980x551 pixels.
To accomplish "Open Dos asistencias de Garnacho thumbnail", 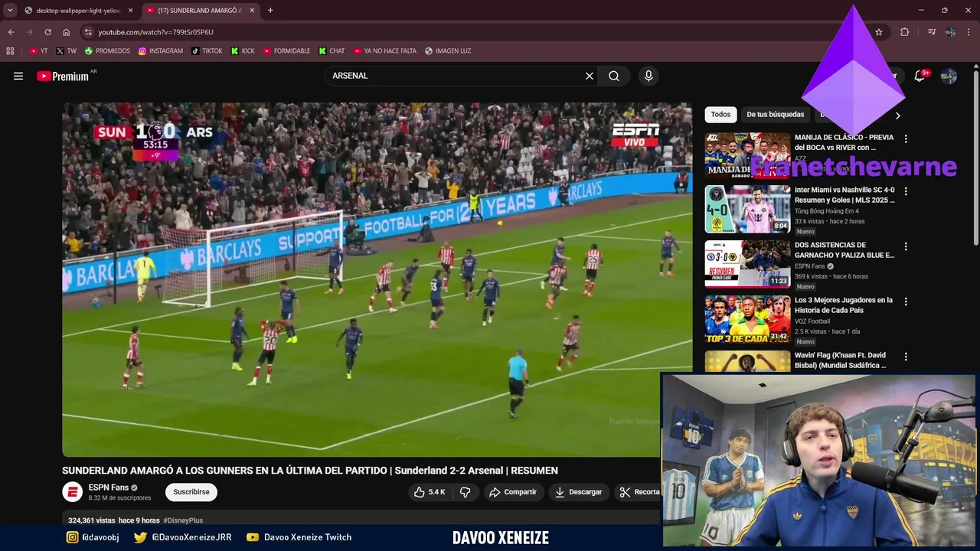I will point(747,264).
